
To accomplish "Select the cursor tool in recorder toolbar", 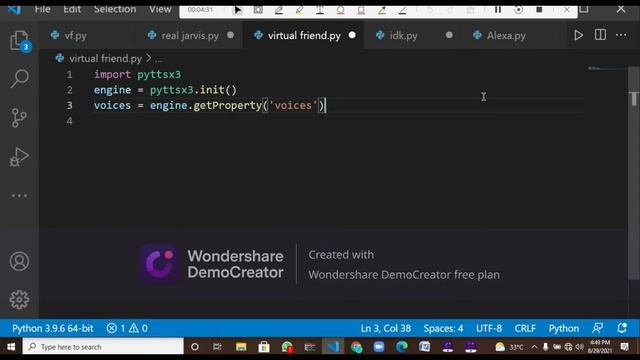I will point(238,10).
